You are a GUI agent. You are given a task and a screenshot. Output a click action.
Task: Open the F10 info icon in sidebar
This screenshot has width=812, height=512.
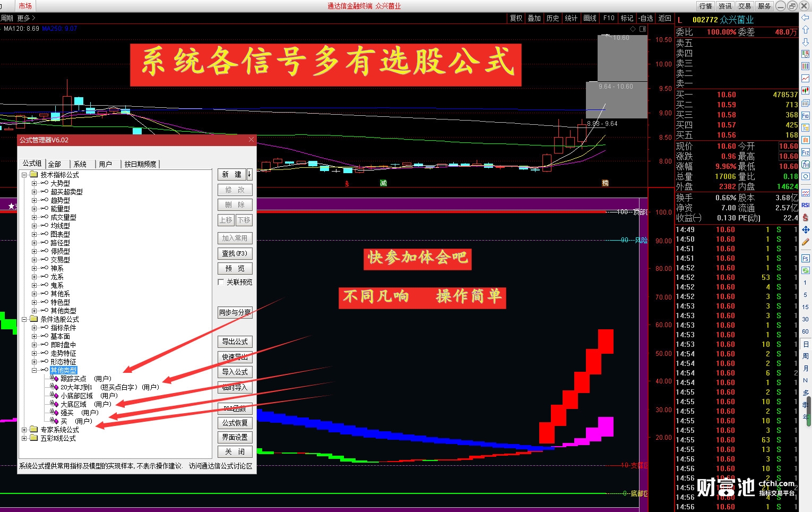click(x=805, y=115)
